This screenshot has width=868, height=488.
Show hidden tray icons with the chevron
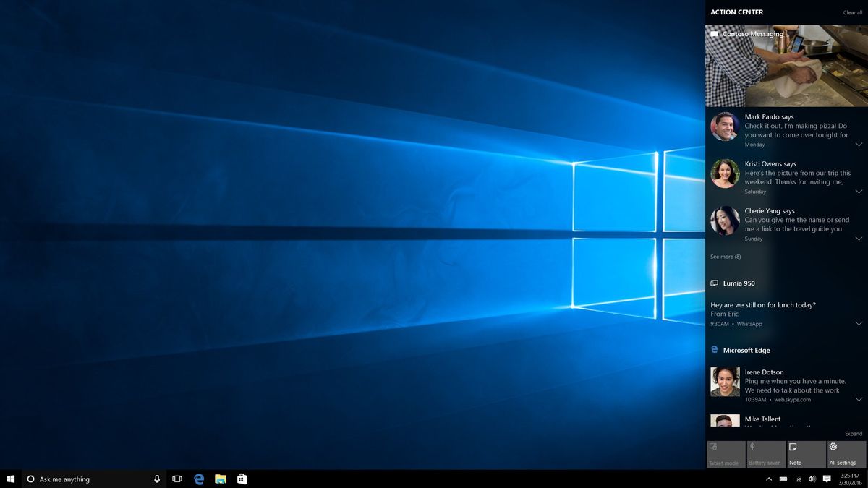coord(769,479)
